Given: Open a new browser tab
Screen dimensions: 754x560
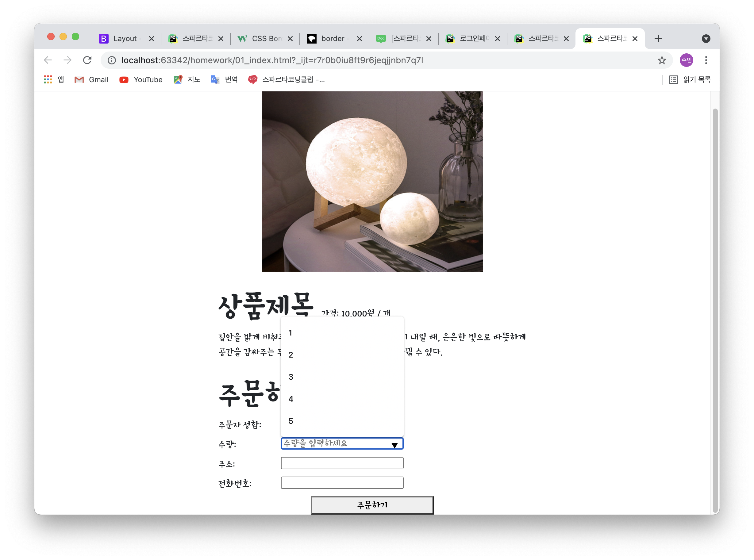Looking at the screenshot, I should click(658, 39).
